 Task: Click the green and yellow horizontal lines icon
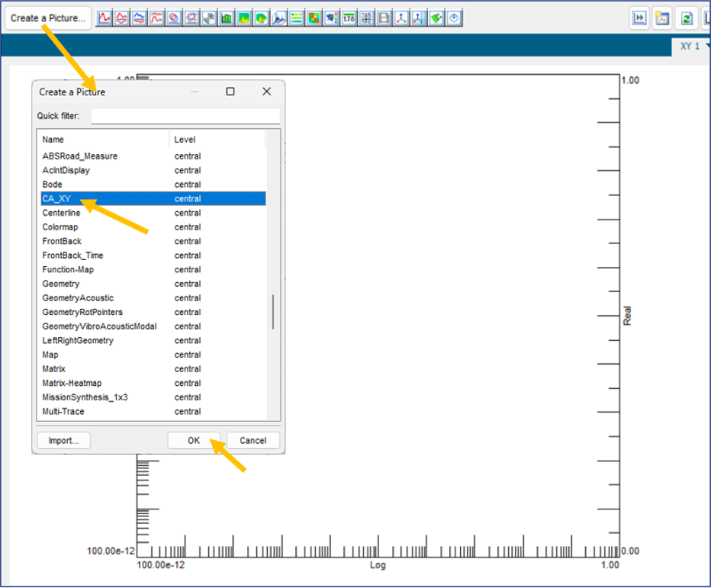coord(296,18)
